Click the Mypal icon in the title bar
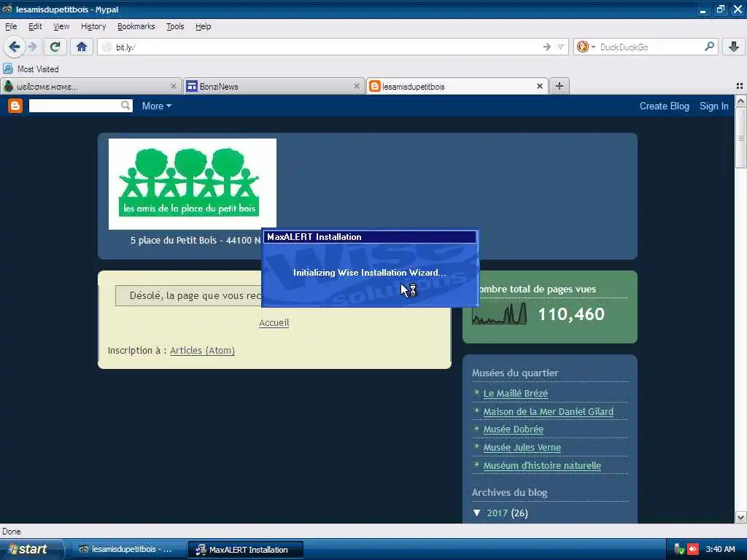This screenshot has height=560, width=747. (x=7, y=9)
